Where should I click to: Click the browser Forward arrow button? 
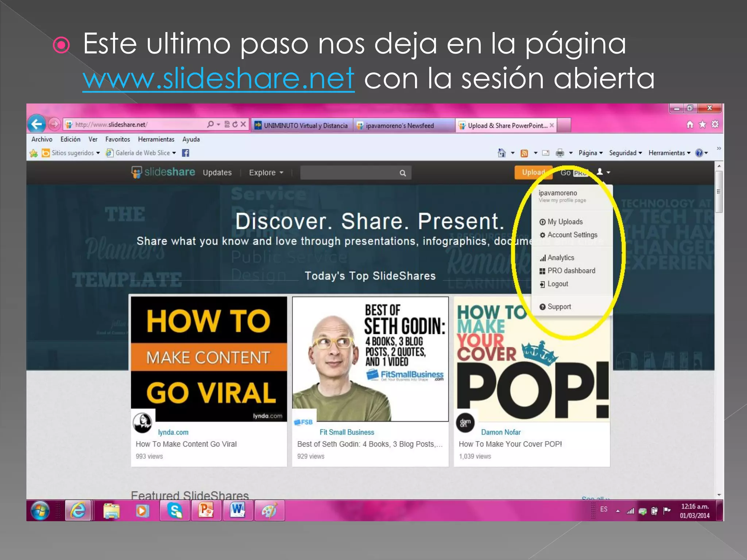(54, 125)
